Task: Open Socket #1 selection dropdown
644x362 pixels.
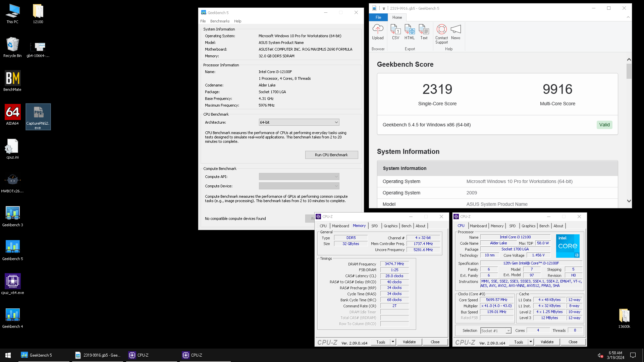Action: (x=496, y=331)
